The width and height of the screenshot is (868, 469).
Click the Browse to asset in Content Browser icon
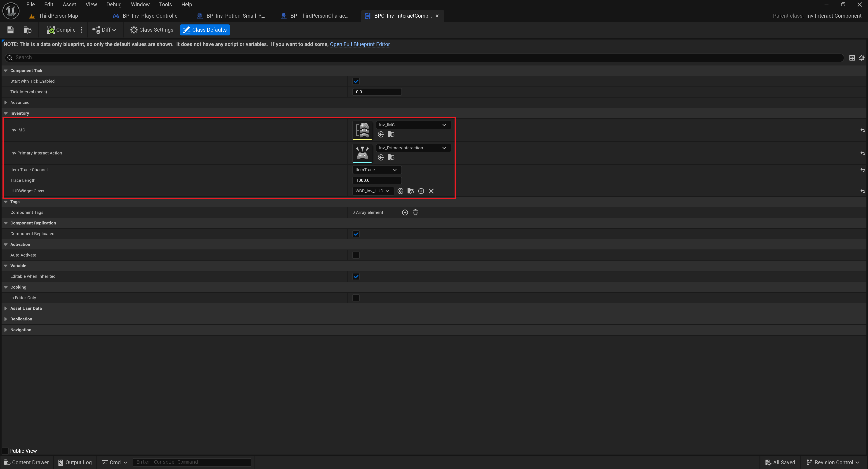click(27, 30)
